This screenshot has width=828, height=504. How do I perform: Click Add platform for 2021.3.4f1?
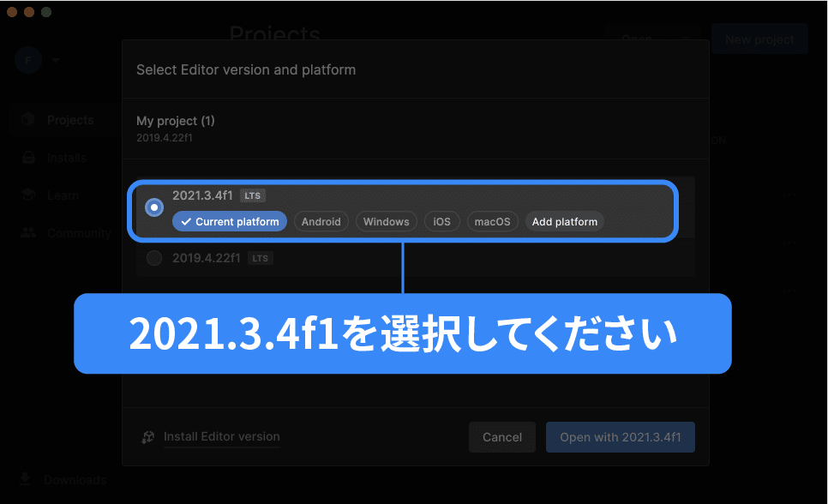(564, 221)
